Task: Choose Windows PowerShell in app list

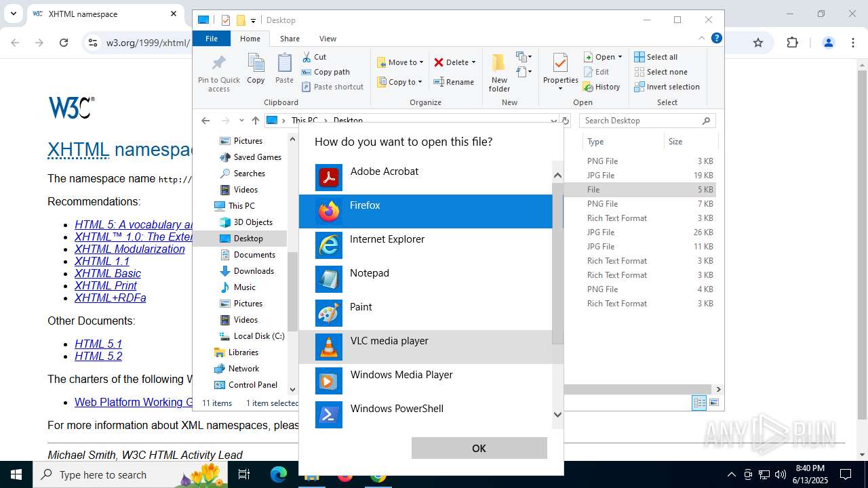Action: coord(425,413)
